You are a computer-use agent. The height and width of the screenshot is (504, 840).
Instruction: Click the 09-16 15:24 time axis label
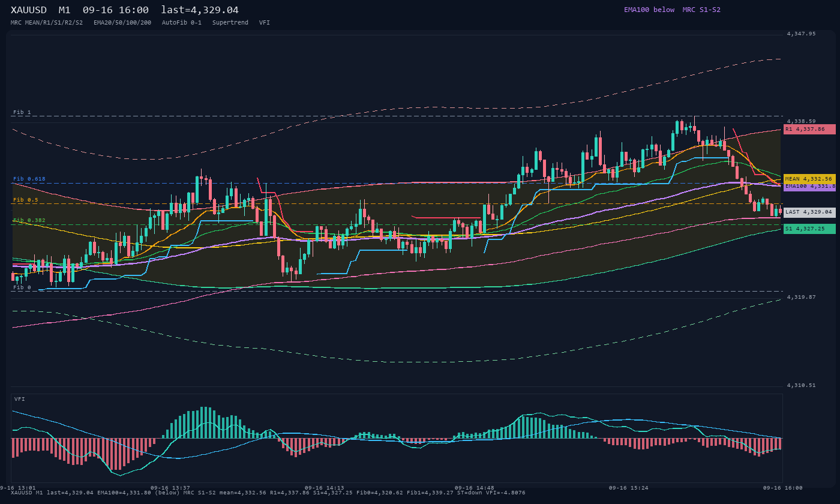629,488
